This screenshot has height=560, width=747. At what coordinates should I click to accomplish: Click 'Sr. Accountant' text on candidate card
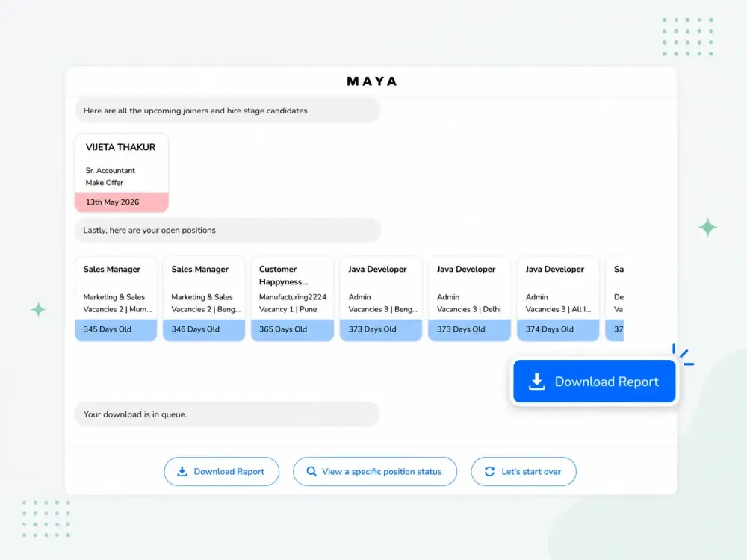pos(110,170)
